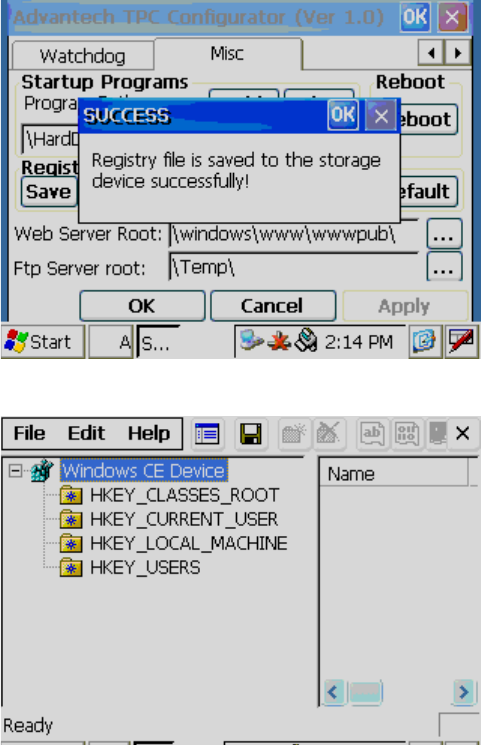
Task: Click the red X tray icon
Action: click(x=279, y=342)
